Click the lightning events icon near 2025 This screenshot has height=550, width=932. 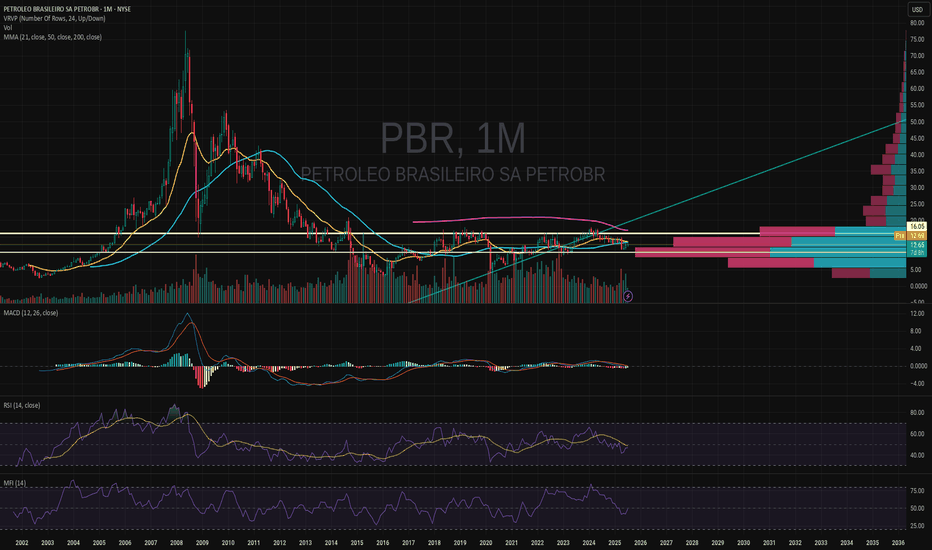click(628, 296)
